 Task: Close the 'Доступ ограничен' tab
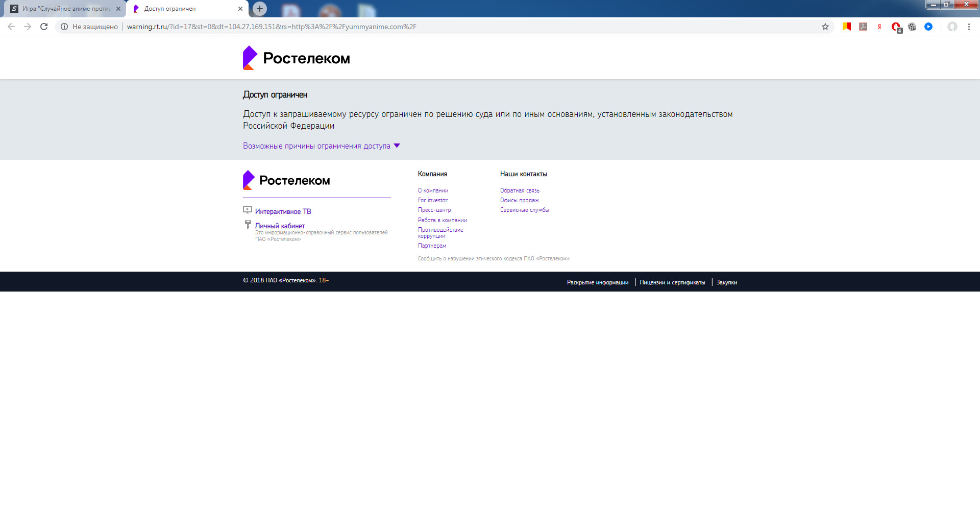[x=240, y=9]
